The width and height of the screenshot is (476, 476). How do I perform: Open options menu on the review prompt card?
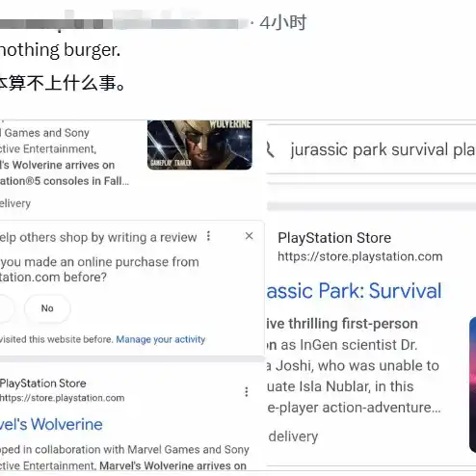point(208,236)
